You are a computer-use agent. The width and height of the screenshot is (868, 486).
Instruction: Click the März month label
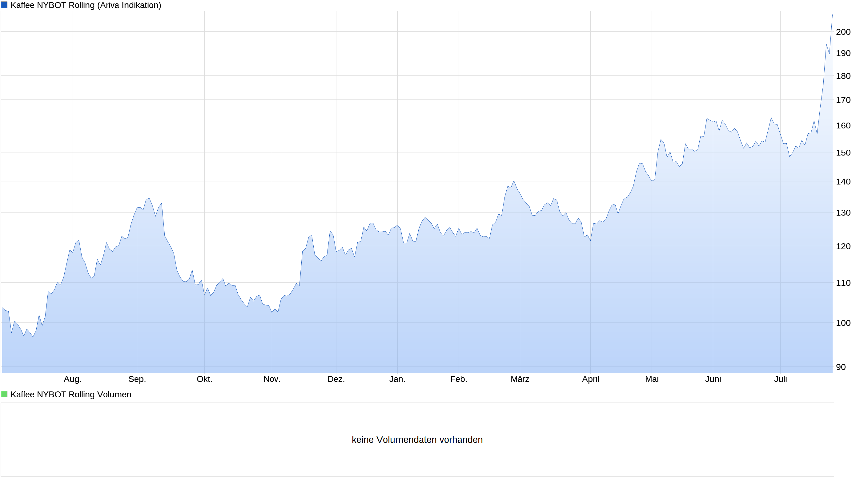pos(520,379)
